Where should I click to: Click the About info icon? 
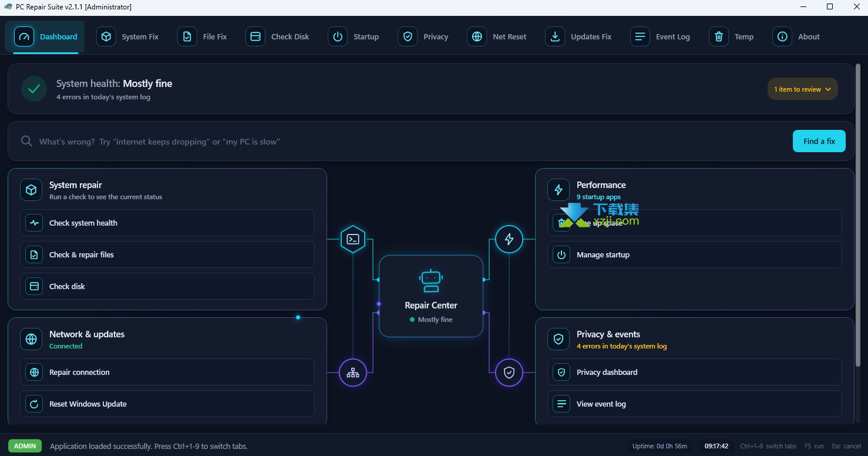782,36
